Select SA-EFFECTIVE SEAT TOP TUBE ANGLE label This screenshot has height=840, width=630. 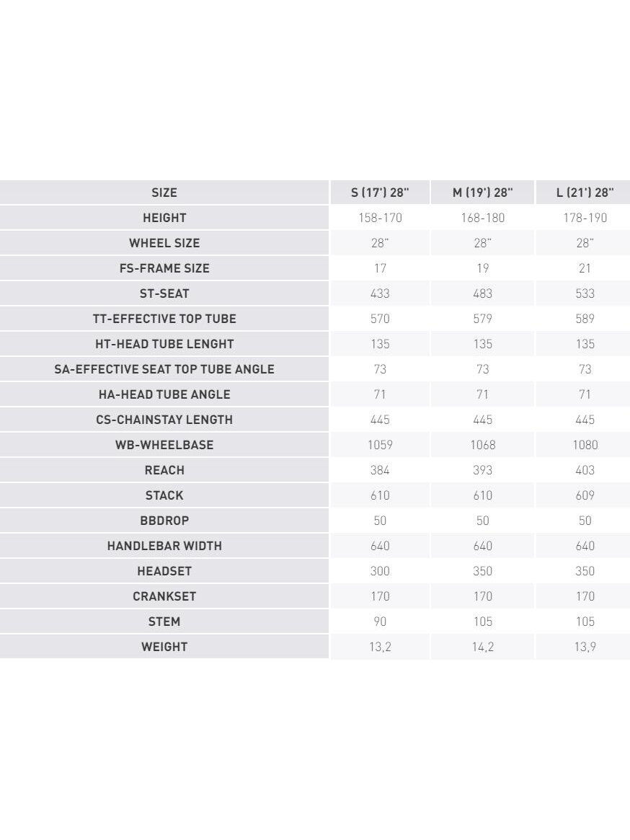(x=164, y=369)
